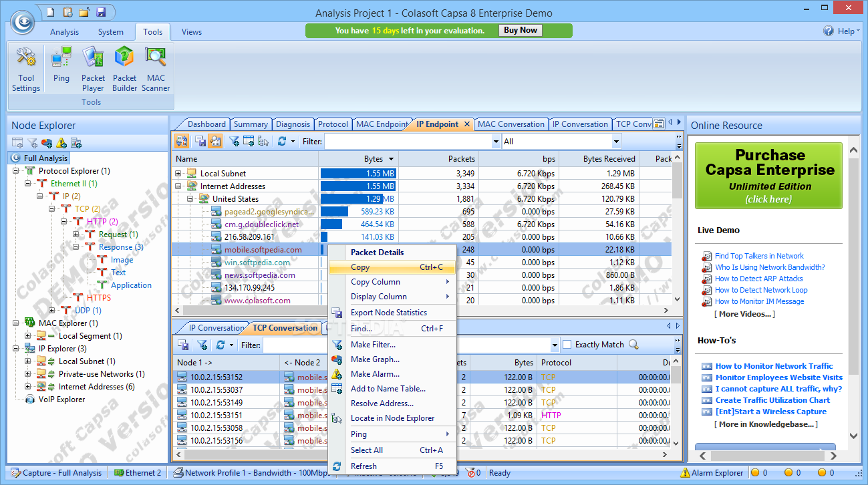Click Make Filter icon in Node Explorer toolbar

click(32, 142)
